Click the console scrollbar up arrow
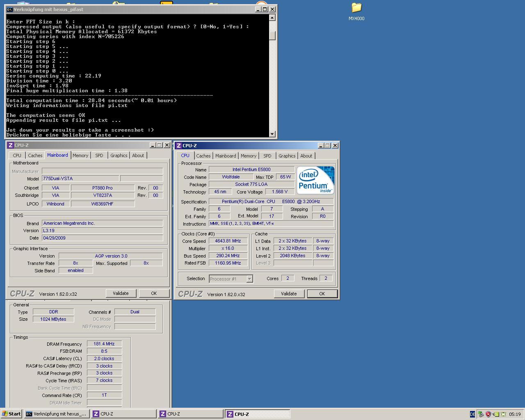This screenshot has width=525, height=420. (x=272, y=18)
